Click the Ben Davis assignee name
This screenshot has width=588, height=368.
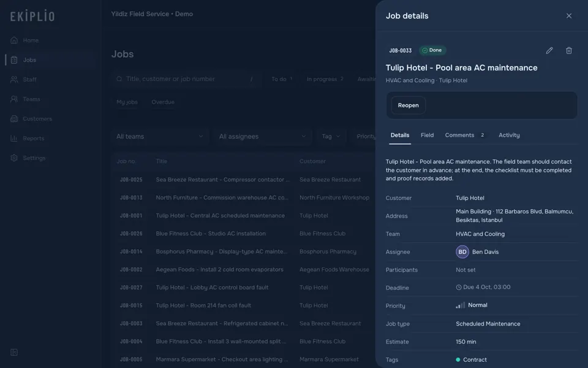point(485,252)
